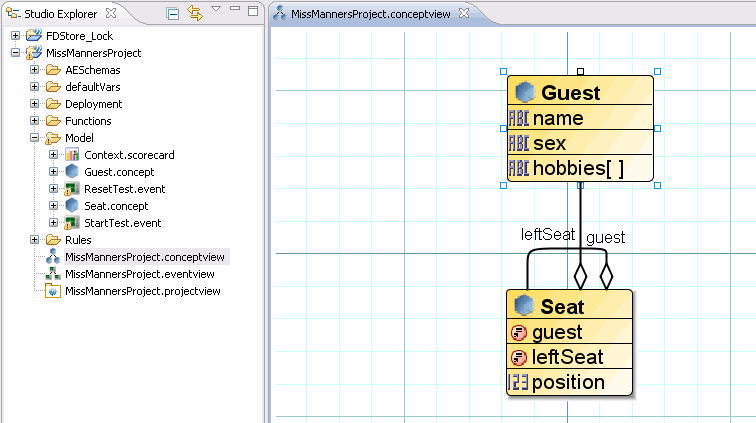
Task: Click the 123 integer icon beside position
Action: pos(518,382)
